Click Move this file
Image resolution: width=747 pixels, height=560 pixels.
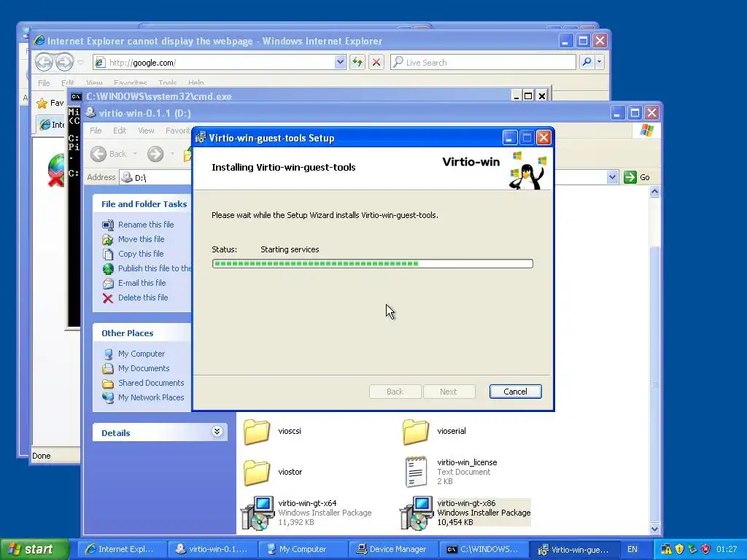[141, 239]
